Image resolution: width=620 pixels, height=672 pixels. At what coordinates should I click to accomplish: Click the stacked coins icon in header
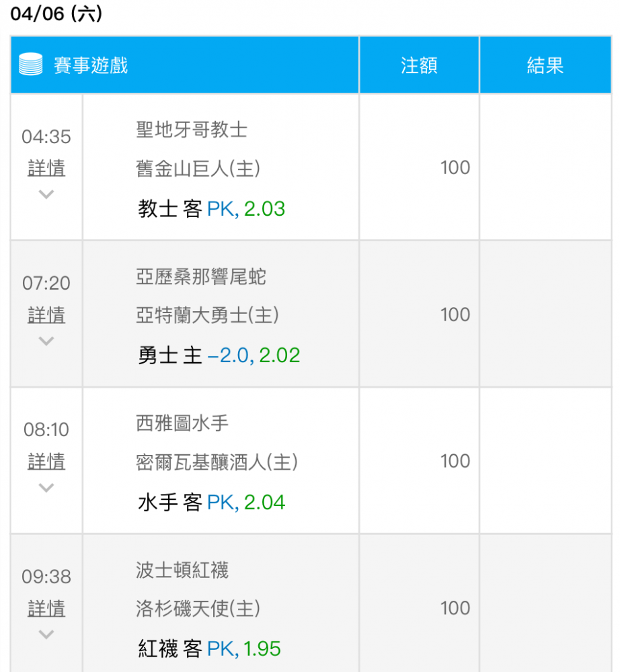[31, 65]
